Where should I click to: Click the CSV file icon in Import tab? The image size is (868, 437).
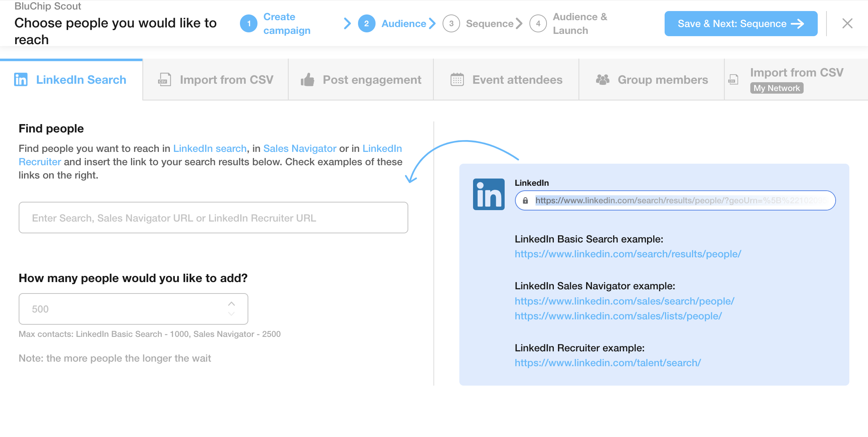[x=165, y=80]
